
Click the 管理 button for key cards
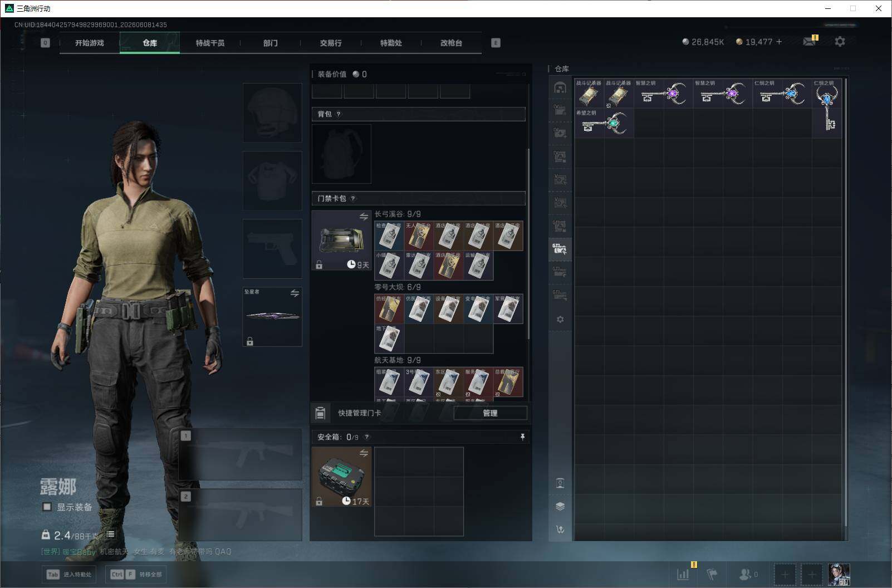click(490, 413)
